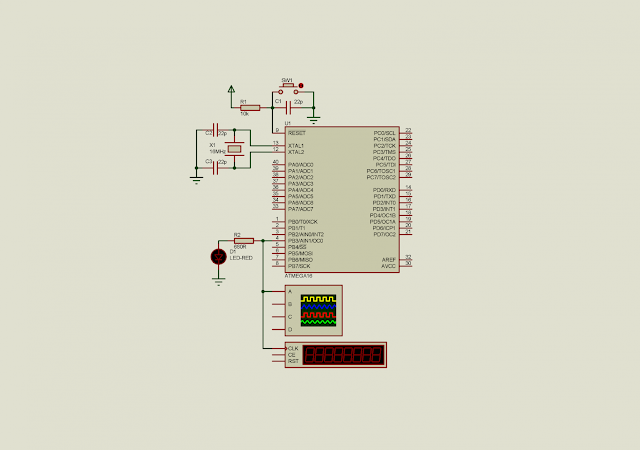Click the XTAL1 pin label
The height and width of the screenshot is (450, 640).
point(296,146)
